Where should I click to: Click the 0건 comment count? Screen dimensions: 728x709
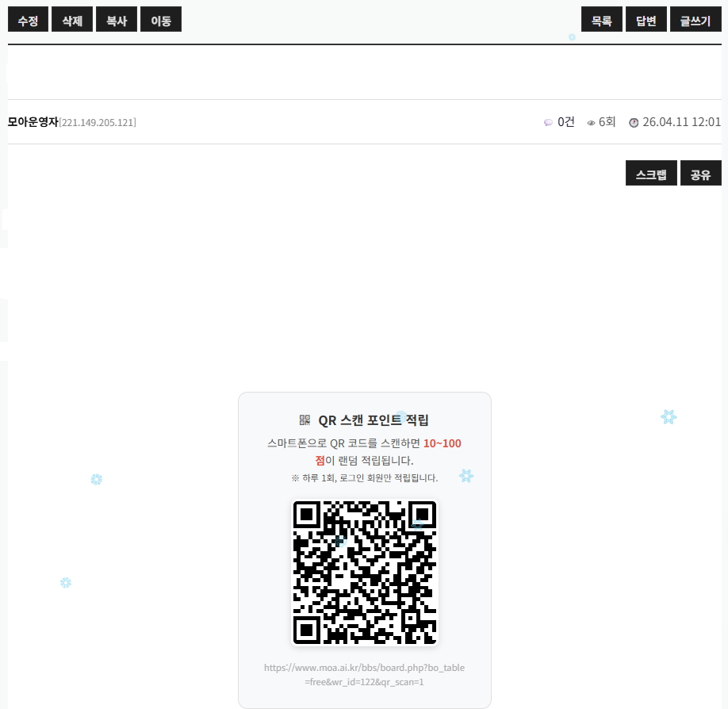(x=566, y=122)
